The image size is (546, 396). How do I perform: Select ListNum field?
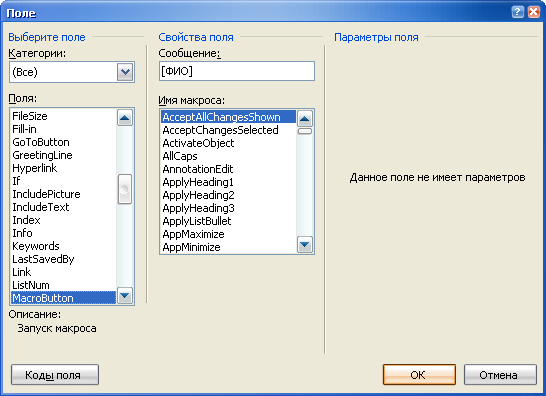pyautogui.click(x=64, y=285)
